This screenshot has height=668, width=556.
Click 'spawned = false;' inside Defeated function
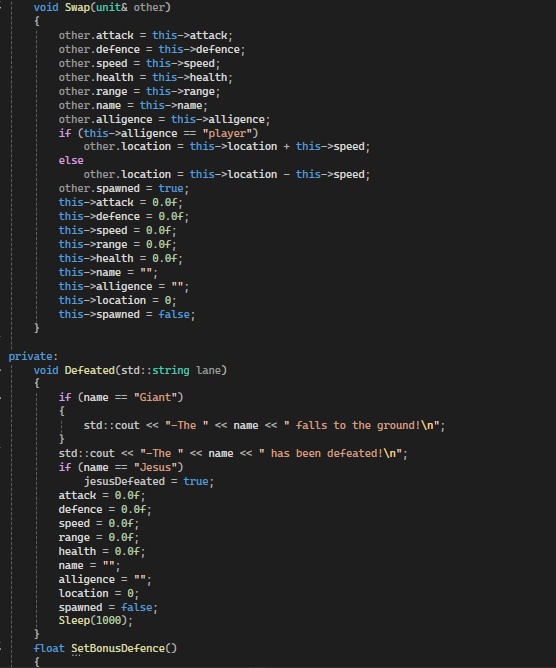[x=108, y=608]
